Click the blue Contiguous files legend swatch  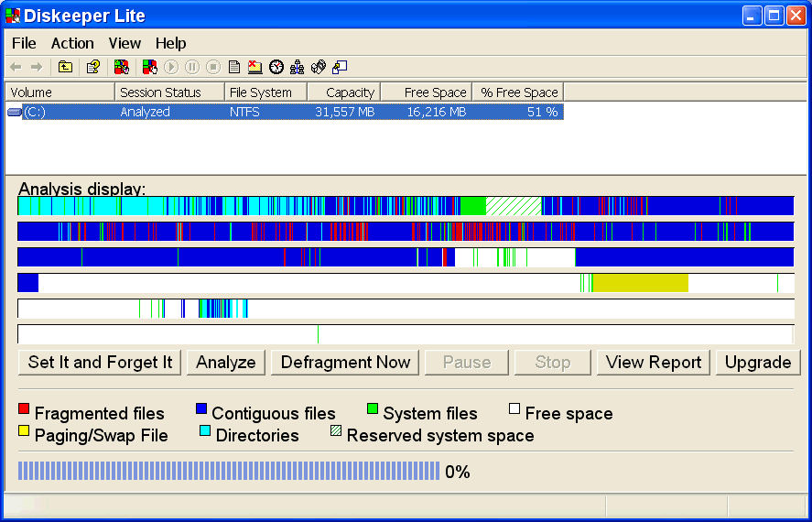pos(201,408)
